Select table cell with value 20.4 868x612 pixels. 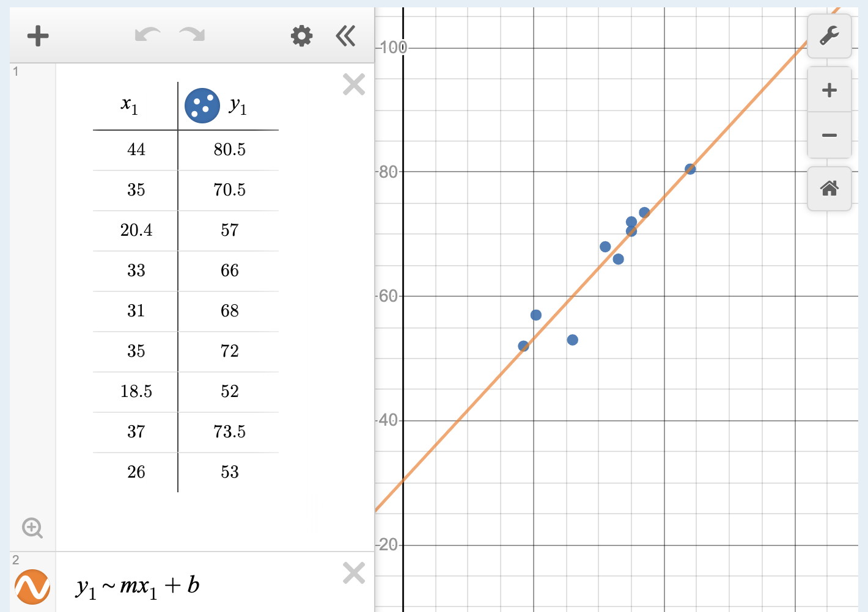[136, 230]
